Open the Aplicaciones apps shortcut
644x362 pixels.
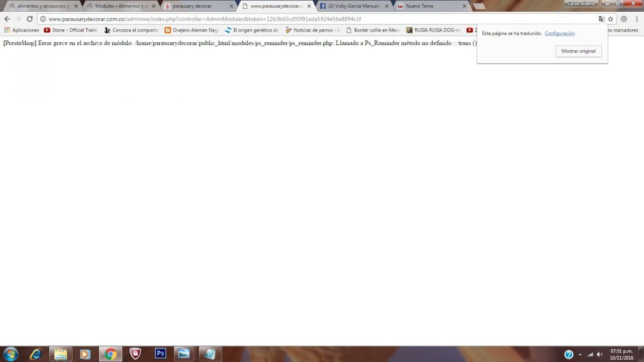pos(21,30)
